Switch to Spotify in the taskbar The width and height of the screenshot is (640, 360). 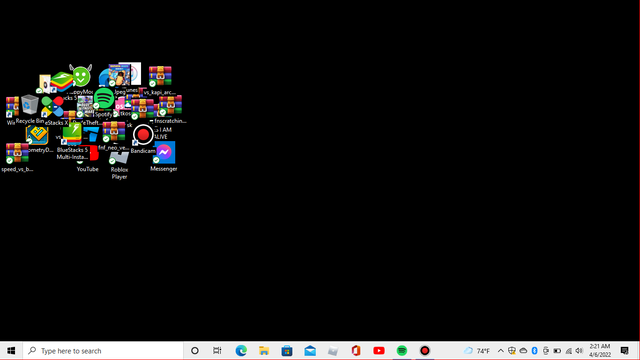[402, 351]
